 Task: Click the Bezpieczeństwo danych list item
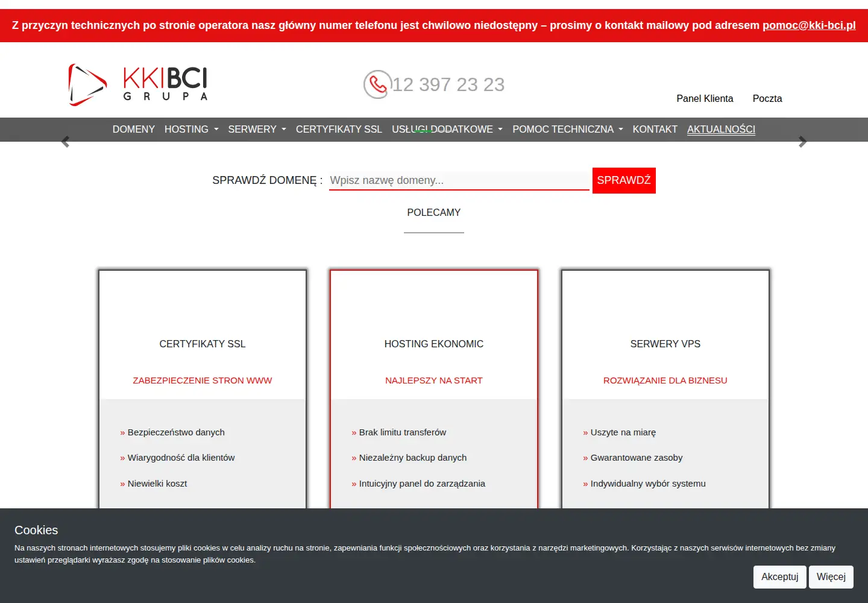pyautogui.click(x=172, y=432)
